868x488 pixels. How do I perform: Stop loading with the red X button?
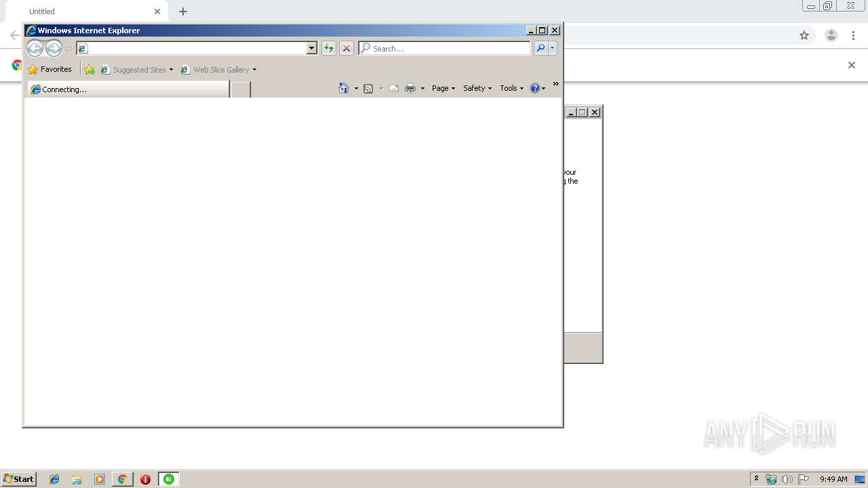click(x=347, y=48)
